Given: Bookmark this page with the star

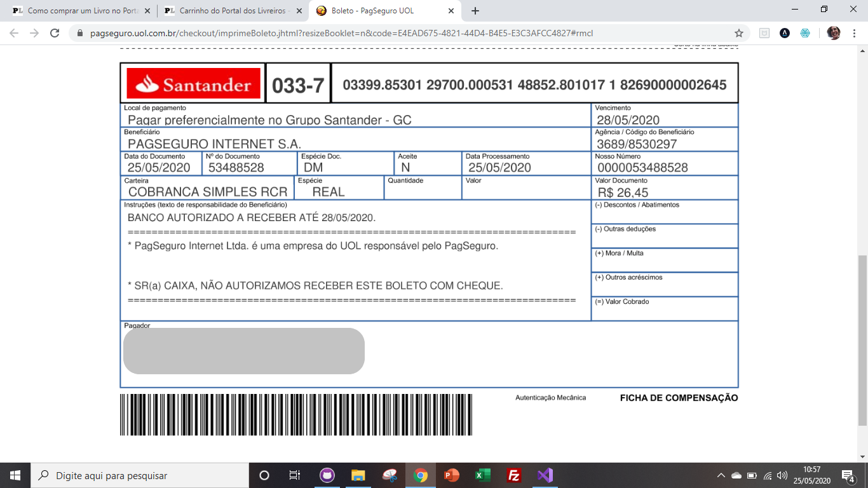Looking at the screenshot, I should coord(738,33).
